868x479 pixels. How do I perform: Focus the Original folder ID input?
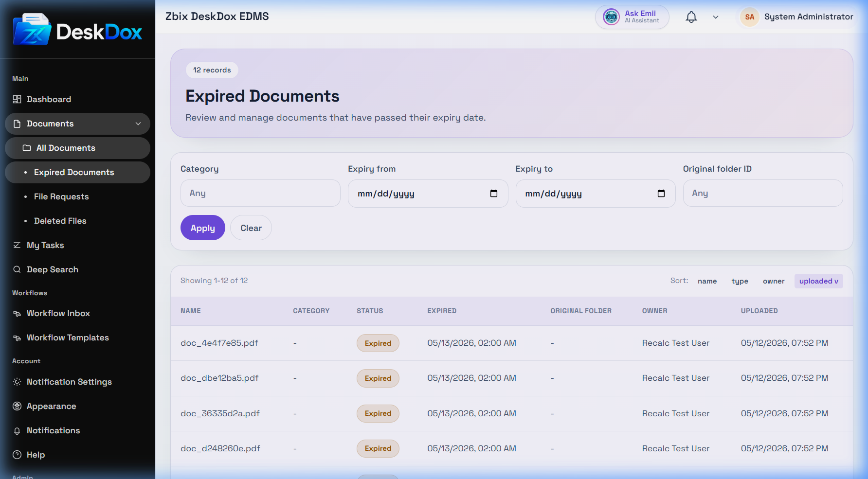pyautogui.click(x=763, y=193)
